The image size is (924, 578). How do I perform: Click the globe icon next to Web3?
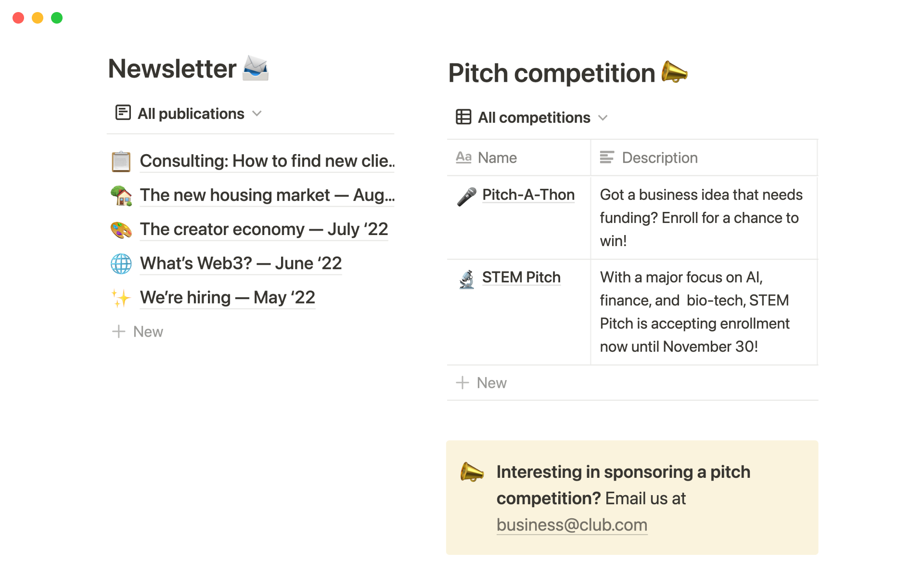click(x=121, y=264)
